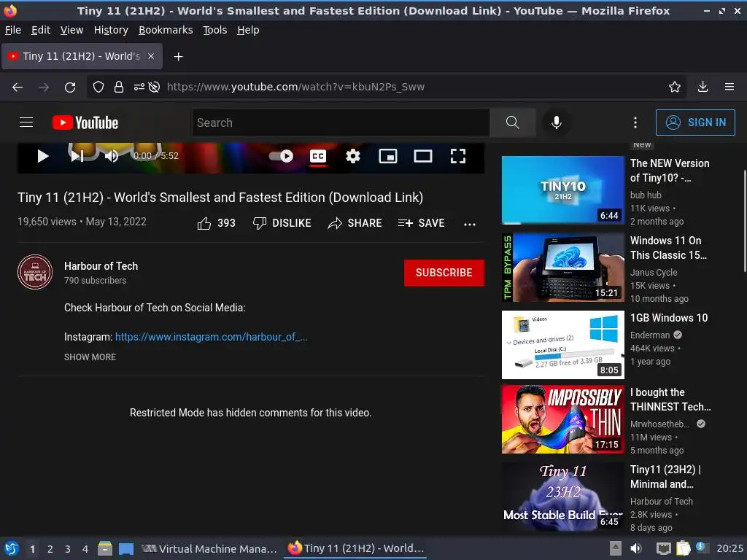Open the IMPOSSIBLY THIN video thumbnail
Screen dimensions: 747x560
tap(562, 419)
